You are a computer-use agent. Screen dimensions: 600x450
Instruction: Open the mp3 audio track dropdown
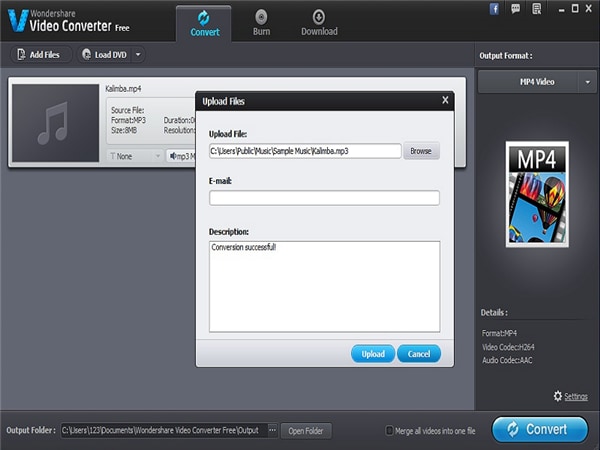[181, 156]
